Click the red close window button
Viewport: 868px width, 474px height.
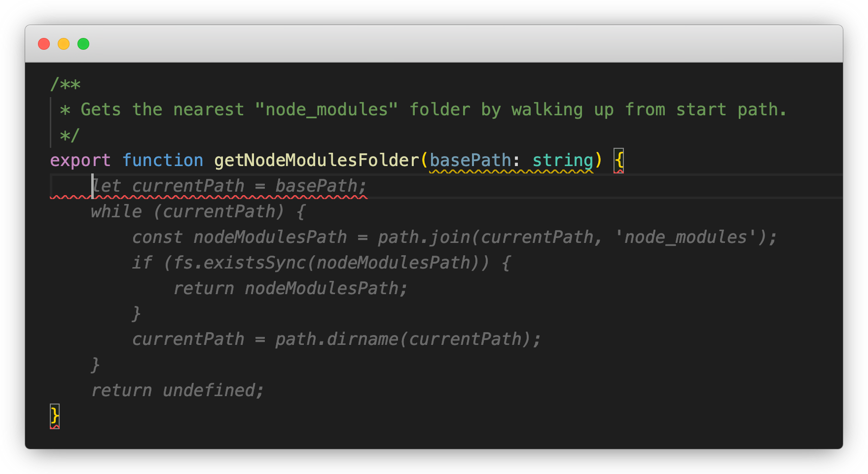tap(44, 44)
